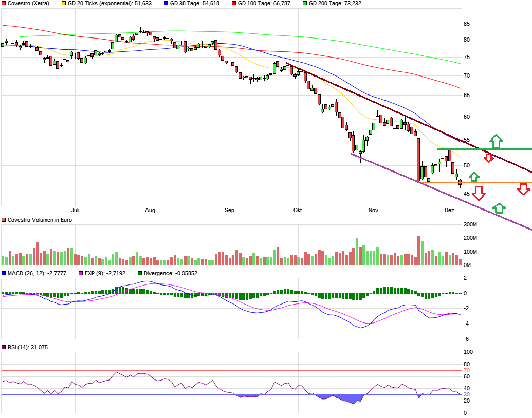This screenshot has height=418, width=532.
Task: Click the purple RSI (14) legend swatch
Action: pyautogui.click(x=4, y=347)
